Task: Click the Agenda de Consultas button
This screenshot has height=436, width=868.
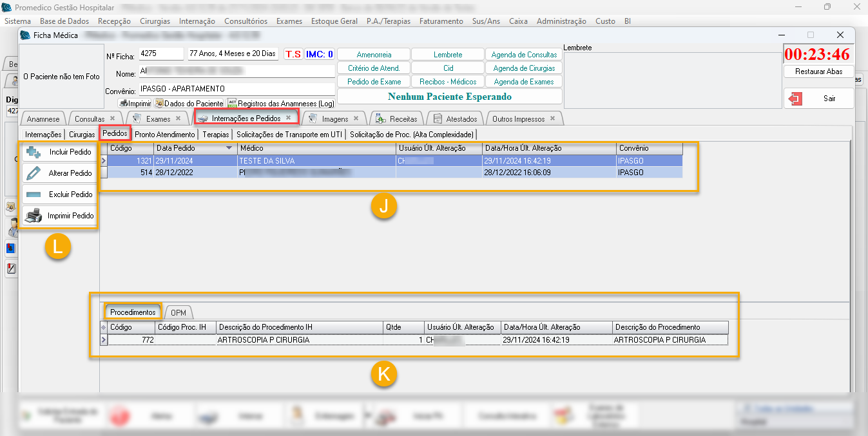Action: 525,55
